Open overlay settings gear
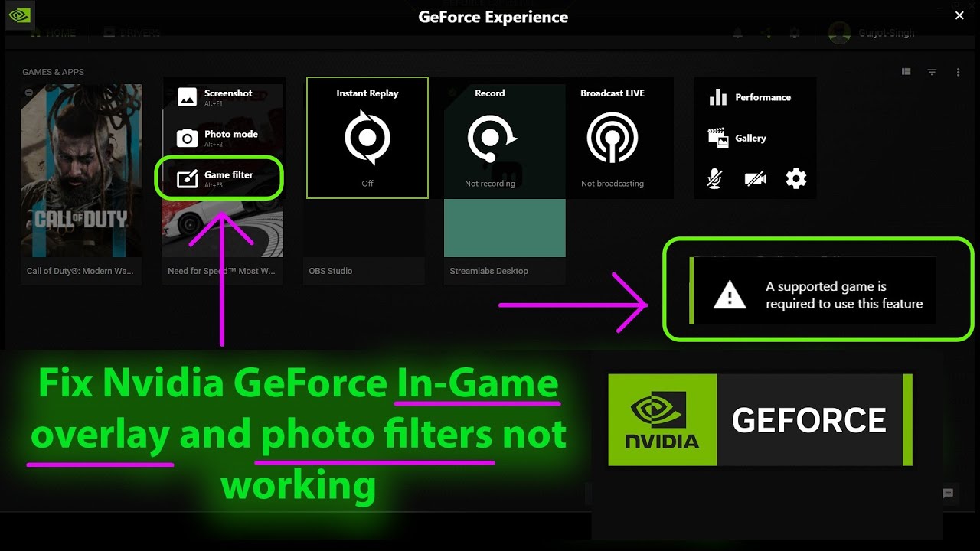 coord(796,179)
